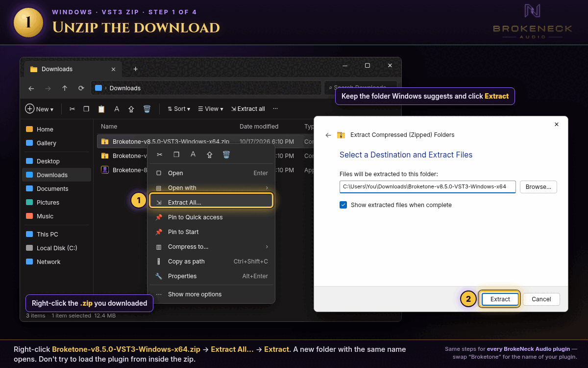
Task: Click the Downloads tab title
Action: (x=57, y=69)
